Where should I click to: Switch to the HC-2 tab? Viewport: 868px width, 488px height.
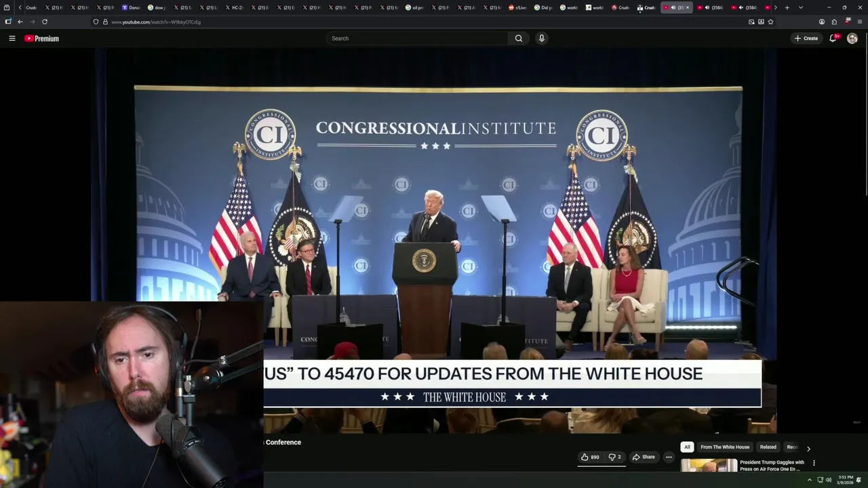pos(233,7)
